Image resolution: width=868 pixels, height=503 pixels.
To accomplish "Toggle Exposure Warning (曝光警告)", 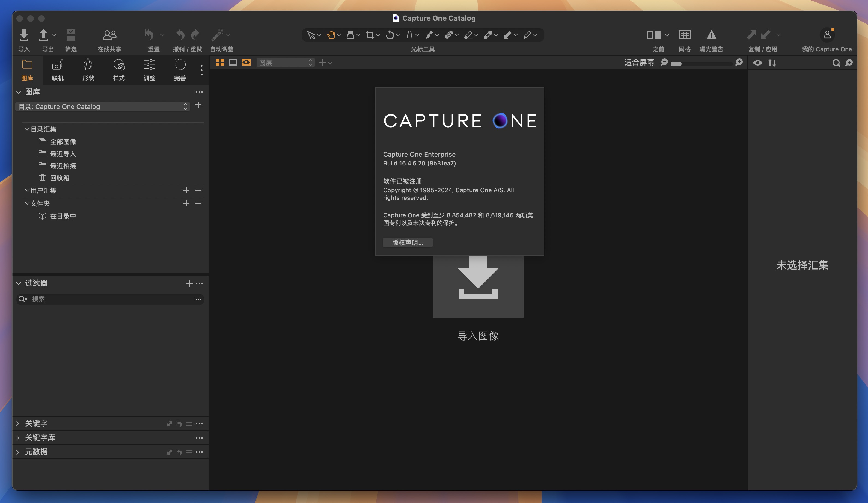I will tap(712, 35).
